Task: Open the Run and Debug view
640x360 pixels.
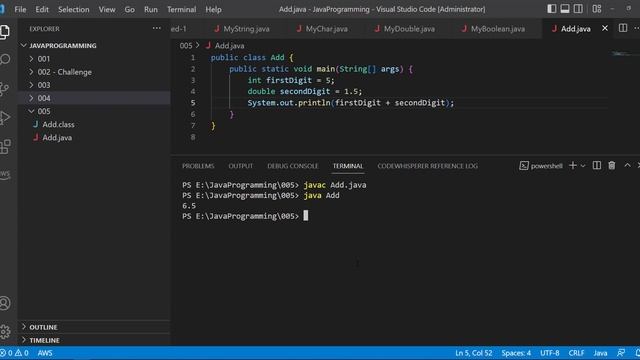Action: point(5,118)
